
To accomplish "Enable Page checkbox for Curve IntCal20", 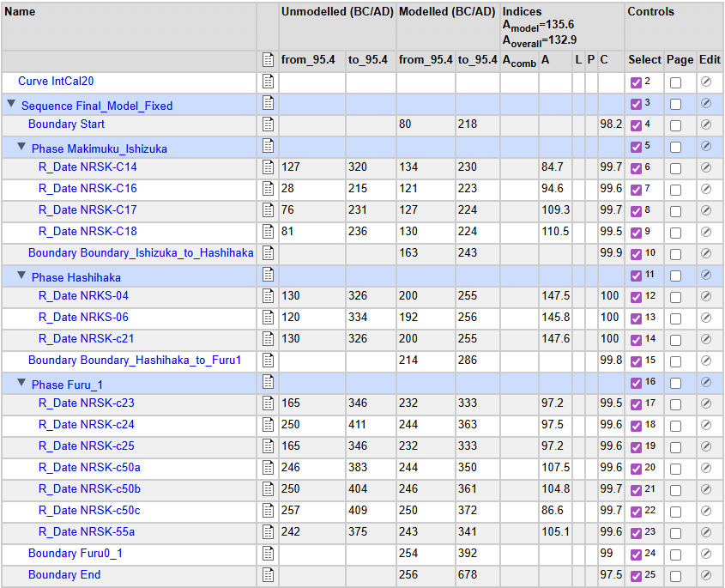I will point(676,82).
